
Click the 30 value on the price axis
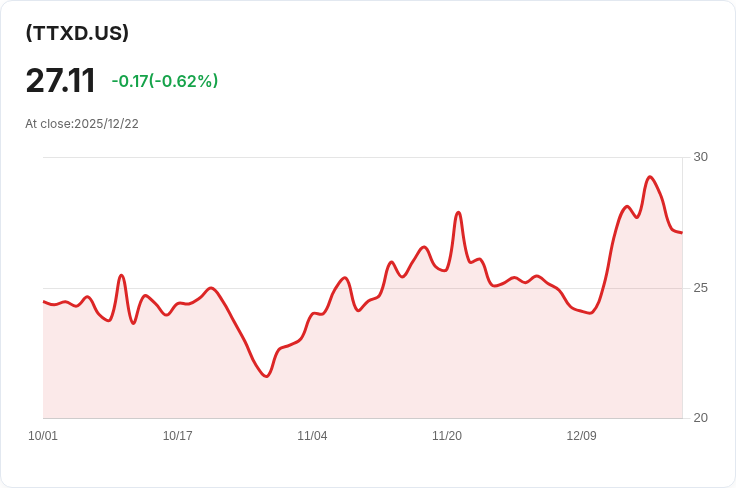[x=700, y=157]
